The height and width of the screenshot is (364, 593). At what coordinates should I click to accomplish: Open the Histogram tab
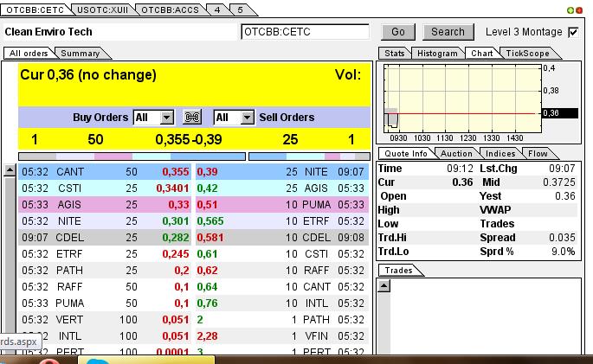pos(437,54)
